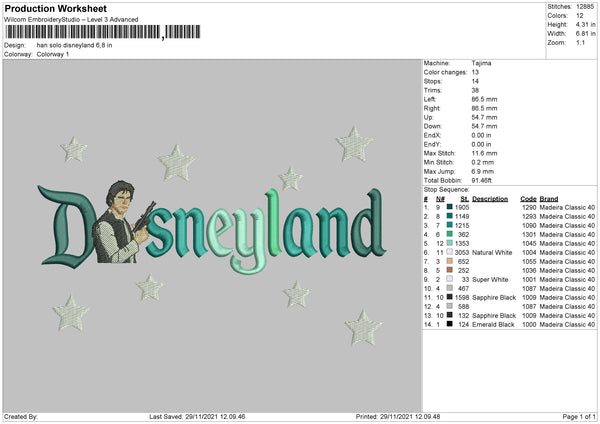Select the 'Natural White' description text
Screen dimensions: 600x424
point(492,252)
